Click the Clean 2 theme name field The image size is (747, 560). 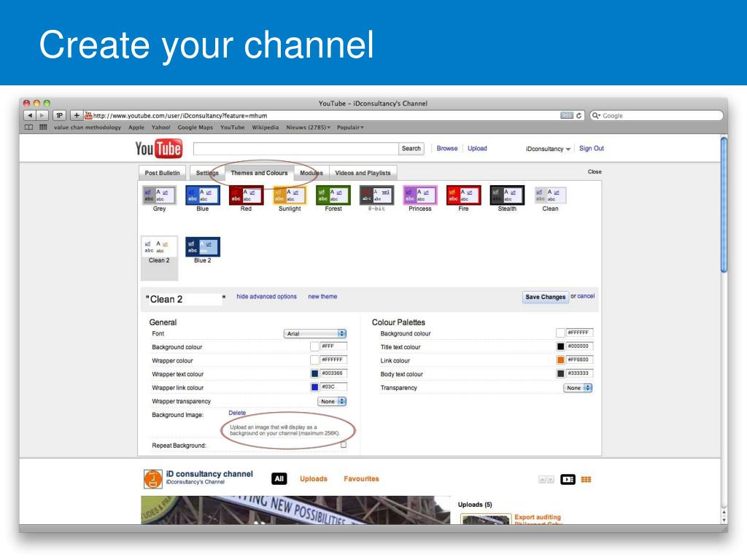pyautogui.click(x=186, y=299)
